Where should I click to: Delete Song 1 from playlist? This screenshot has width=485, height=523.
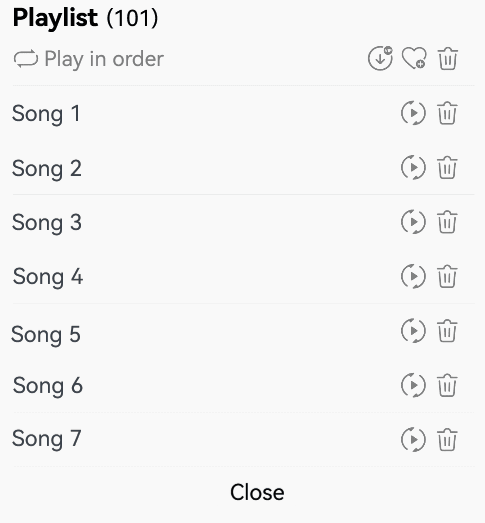447,113
